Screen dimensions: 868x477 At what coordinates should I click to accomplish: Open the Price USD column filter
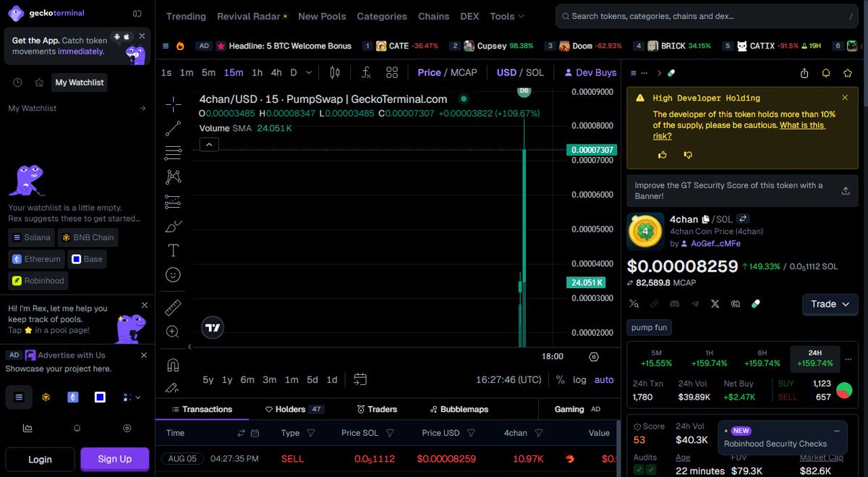(x=471, y=433)
